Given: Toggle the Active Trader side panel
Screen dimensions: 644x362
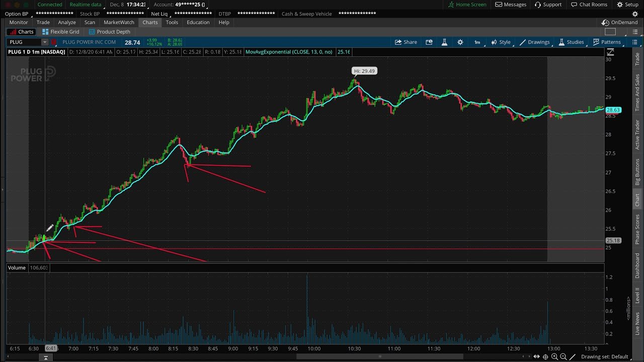Looking at the screenshot, I should [637, 135].
